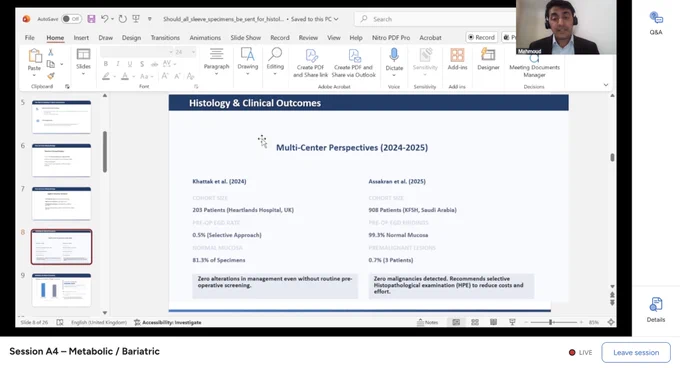Switch to Slide Sorter view icon
This screenshot has width=680, height=368.
click(475, 322)
